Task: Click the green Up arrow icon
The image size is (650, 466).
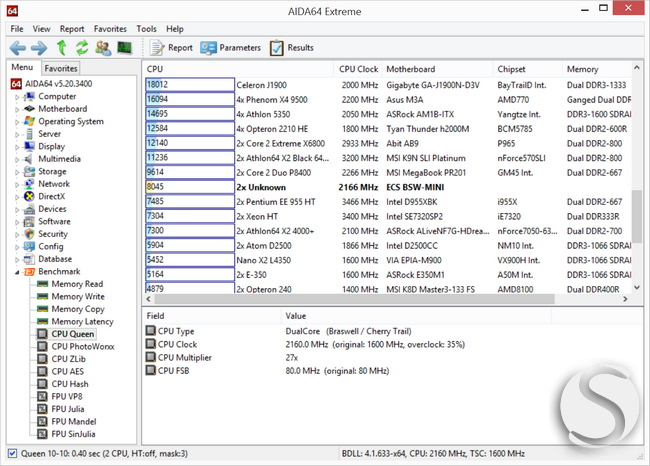Action: (x=61, y=48)
